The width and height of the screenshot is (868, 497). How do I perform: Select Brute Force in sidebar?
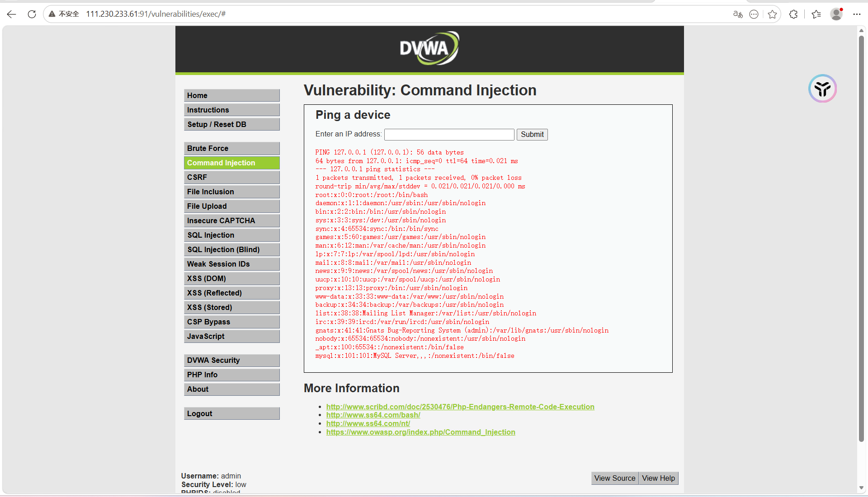[x=232, y=148]
